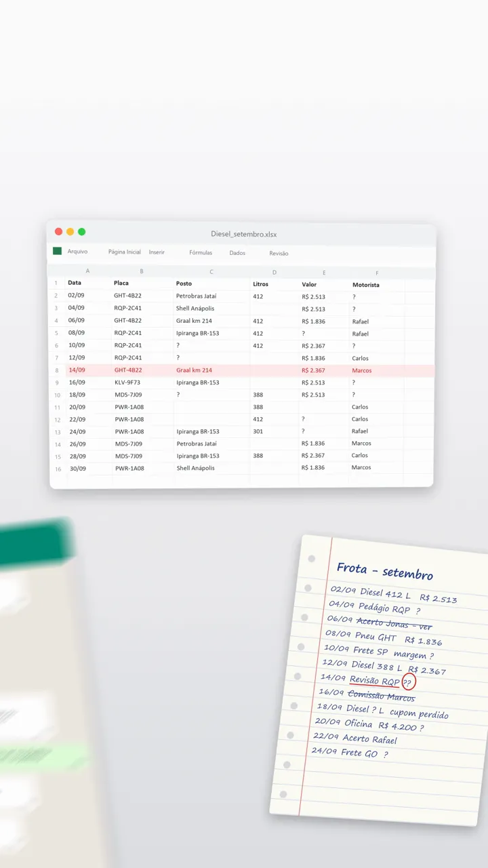The image size is (488, 868).
Task: Select row 16 header number
Action: click(58, 469)
